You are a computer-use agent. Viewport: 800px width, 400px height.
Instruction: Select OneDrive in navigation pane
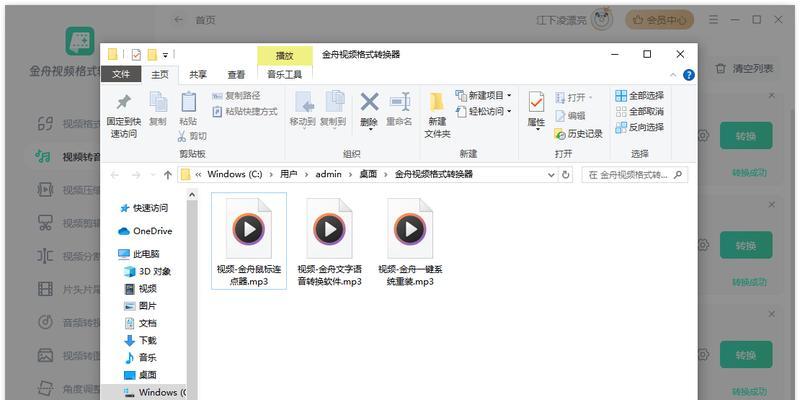[145, 231]
